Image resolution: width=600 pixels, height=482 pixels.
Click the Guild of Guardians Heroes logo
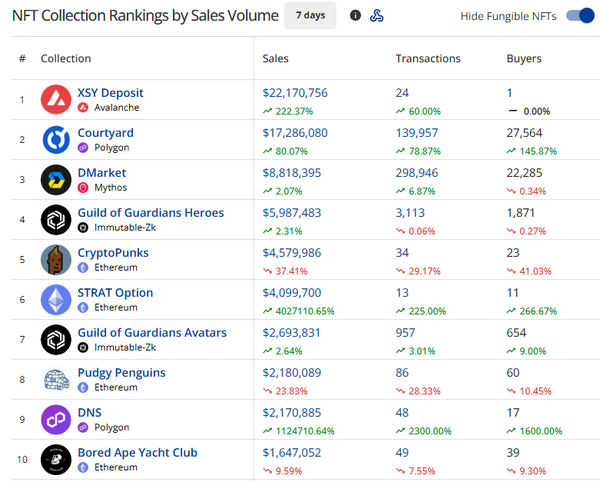click(x=56, y=220)
